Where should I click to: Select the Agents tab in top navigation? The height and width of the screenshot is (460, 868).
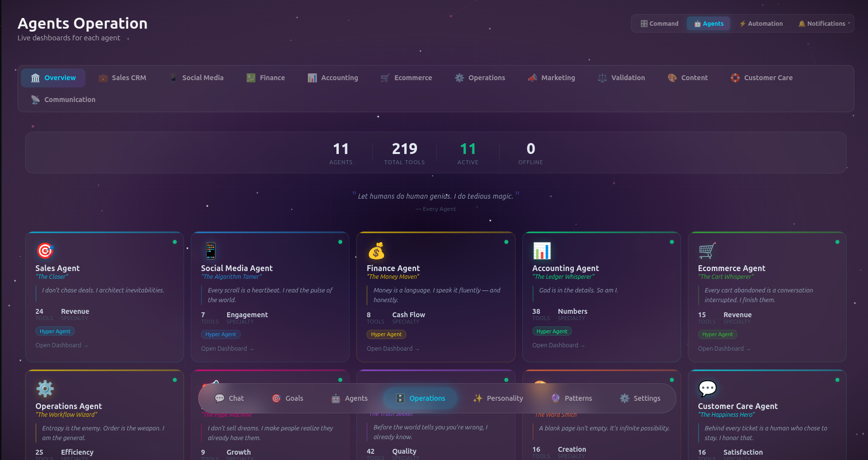708,23
